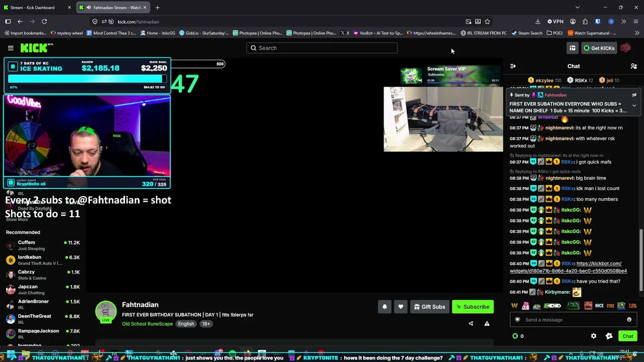644x362 pixels.
Task: Go back with the browser back arrow
Action: pyautogui.click(x=20, y=22)
